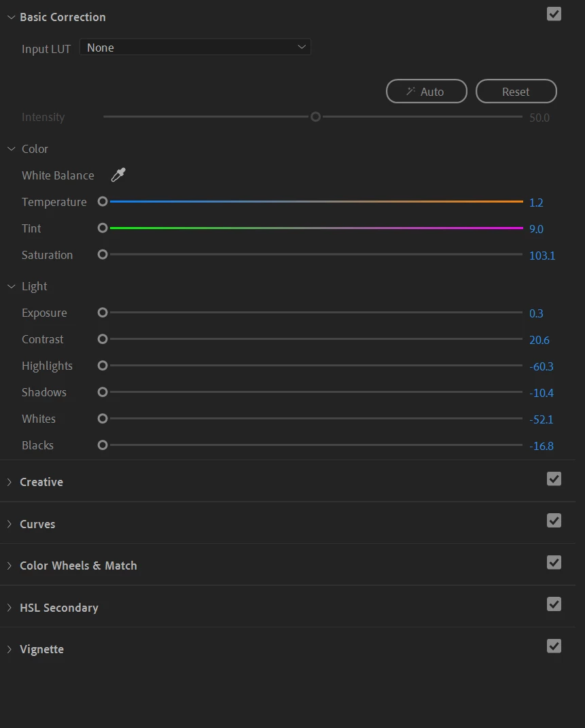Disable the HSL Secondary checkbox
Viewport: 585px width, 728px height.
pos(554,604)
